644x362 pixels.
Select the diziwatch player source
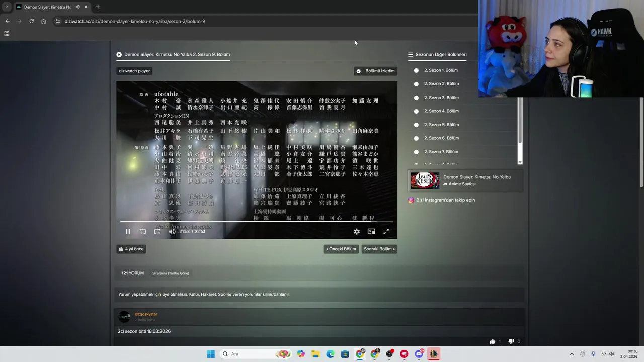(134, 71)
